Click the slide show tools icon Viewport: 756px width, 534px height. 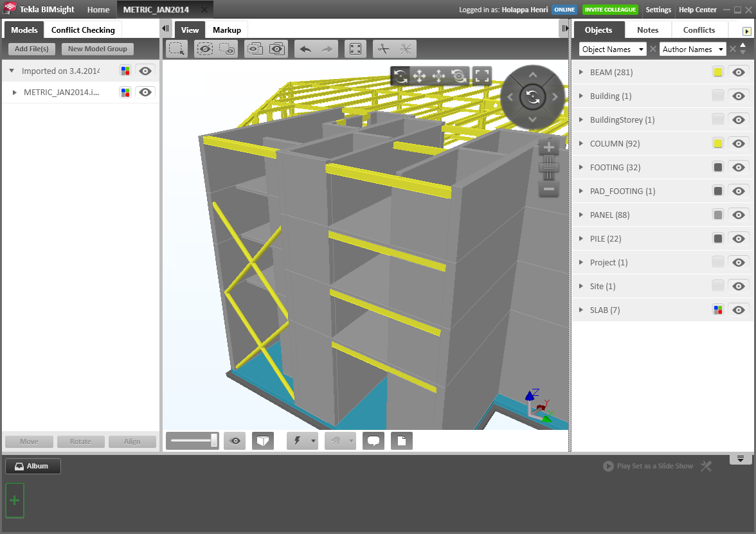pyautogui.click(x=706, y=466)
